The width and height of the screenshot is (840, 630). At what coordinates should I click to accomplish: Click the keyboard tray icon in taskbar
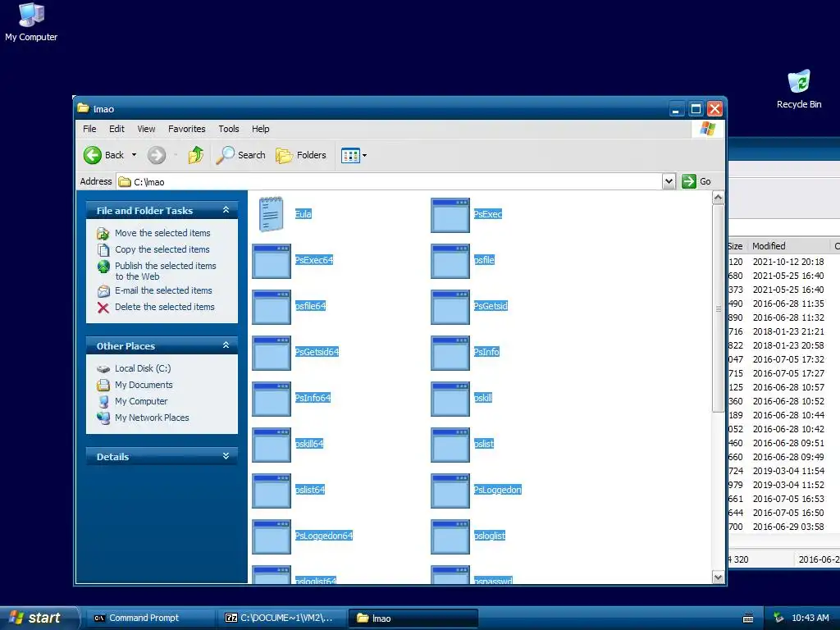click(748, 619)
